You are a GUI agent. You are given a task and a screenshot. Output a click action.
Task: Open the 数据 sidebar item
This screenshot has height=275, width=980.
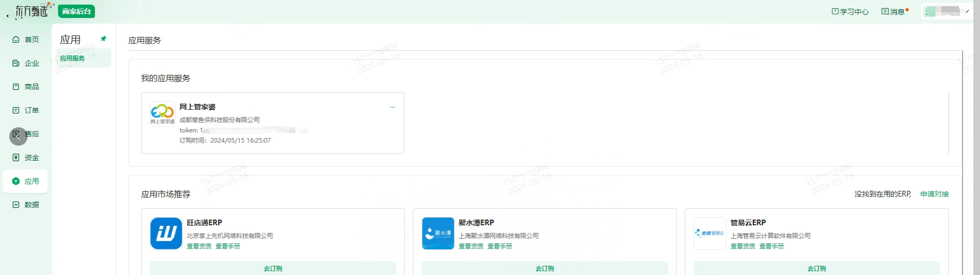(x=26, y=205)
